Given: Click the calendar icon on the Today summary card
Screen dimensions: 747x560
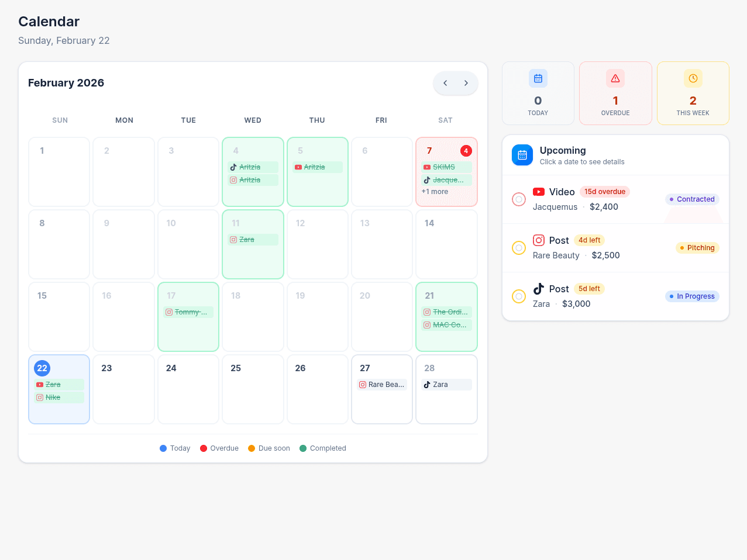Looking at the screenshot, I should [x=538, y=78].
